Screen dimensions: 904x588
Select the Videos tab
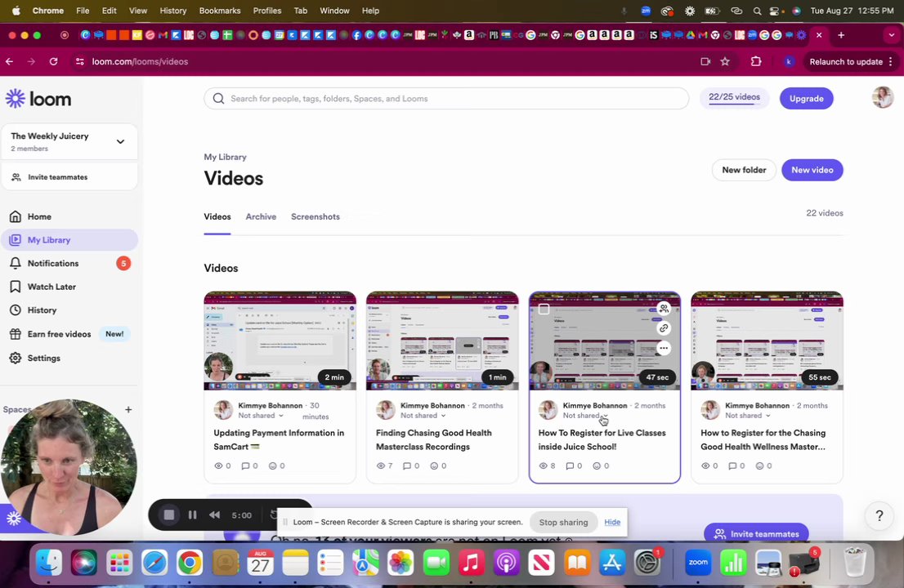217,216
